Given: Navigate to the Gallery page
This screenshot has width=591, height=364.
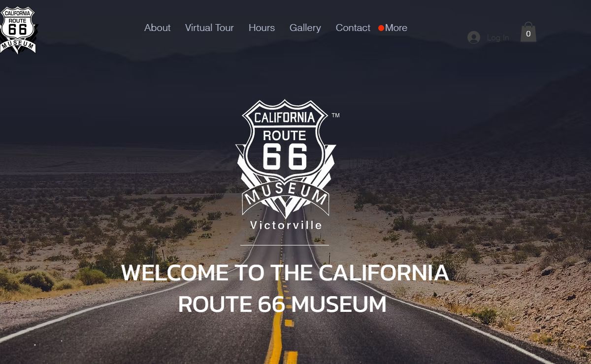Looking at the screenshot, I should 305,28.
